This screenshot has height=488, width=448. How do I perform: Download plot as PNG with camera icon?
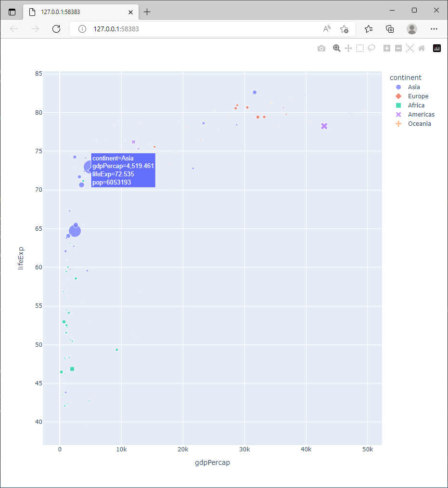(x=321, y=48)
